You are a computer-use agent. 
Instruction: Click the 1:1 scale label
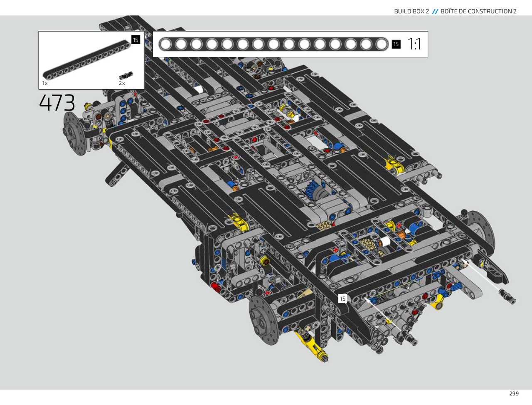pyautogui.click(x=414, y=44)
